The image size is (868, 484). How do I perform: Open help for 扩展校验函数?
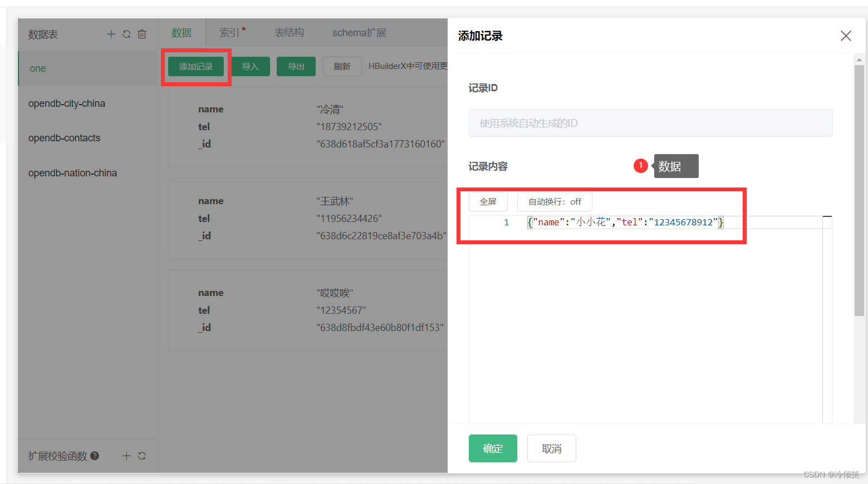point(95,456)
